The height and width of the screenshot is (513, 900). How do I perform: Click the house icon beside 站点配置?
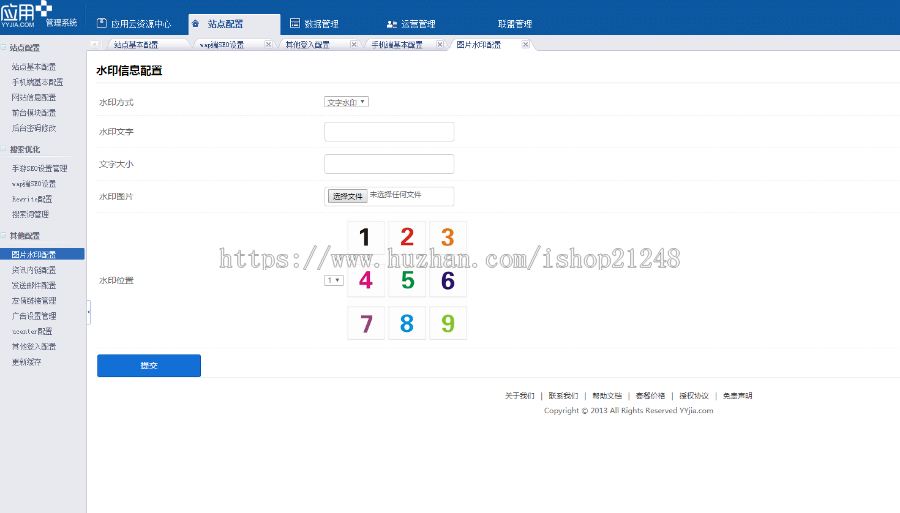196,24
